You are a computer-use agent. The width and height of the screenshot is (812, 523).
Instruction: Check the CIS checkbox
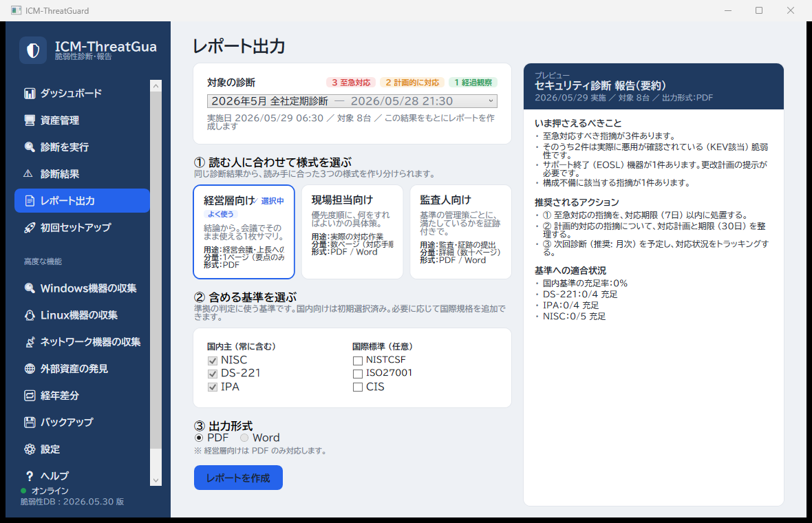click(x=357, y=387)
